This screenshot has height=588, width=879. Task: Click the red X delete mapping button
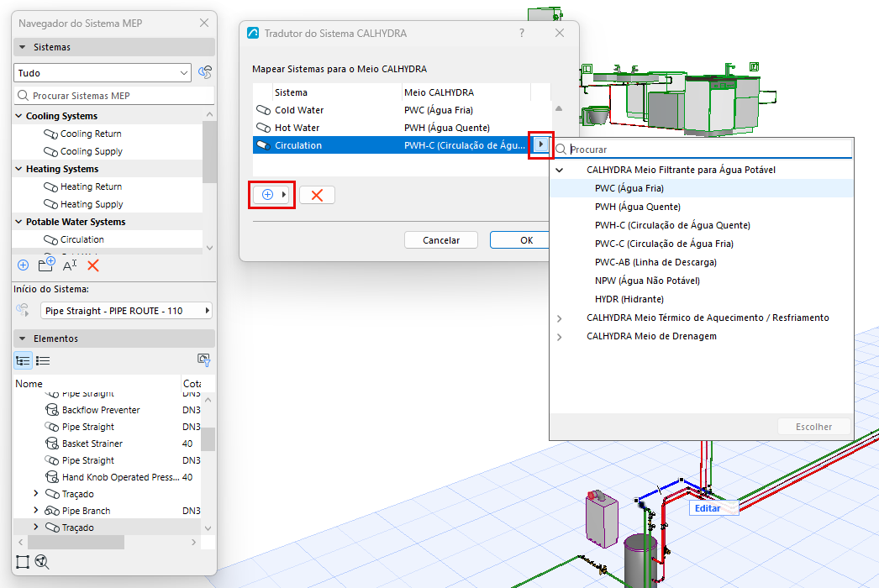click(317, 195)
